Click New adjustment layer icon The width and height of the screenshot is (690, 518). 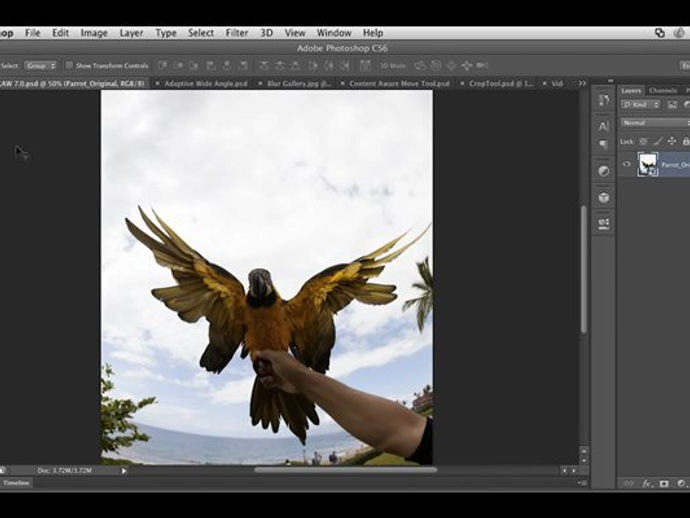pyautogui.click(x=681, y=483)
